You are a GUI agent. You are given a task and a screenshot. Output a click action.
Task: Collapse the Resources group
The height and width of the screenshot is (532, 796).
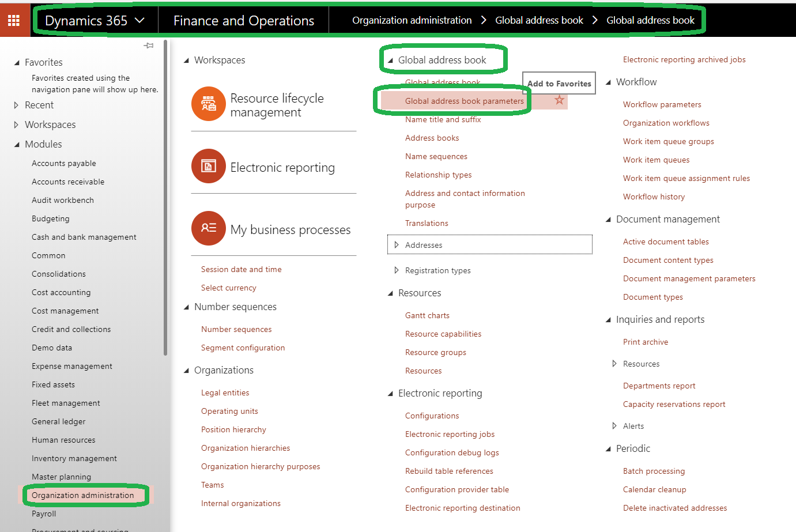click(x=390, y=293)
